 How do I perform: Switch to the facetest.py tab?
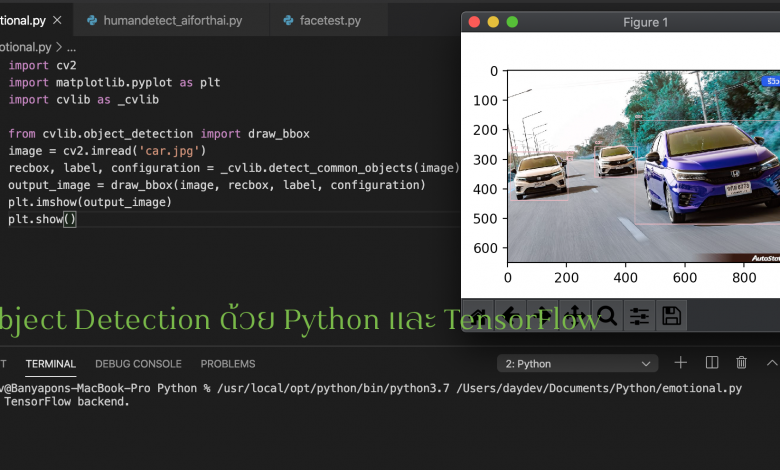point(328,20)
